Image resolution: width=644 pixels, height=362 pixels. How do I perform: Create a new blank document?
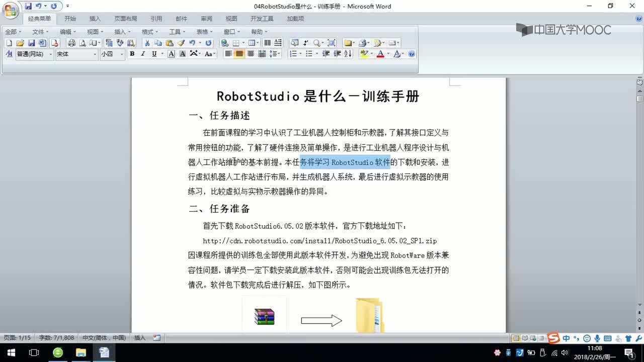9,43
